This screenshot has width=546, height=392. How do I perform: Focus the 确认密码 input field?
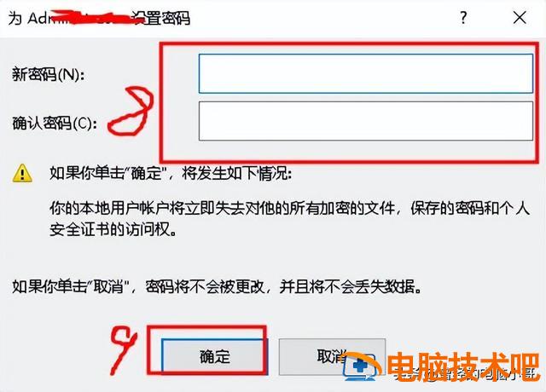coord(366,121)
